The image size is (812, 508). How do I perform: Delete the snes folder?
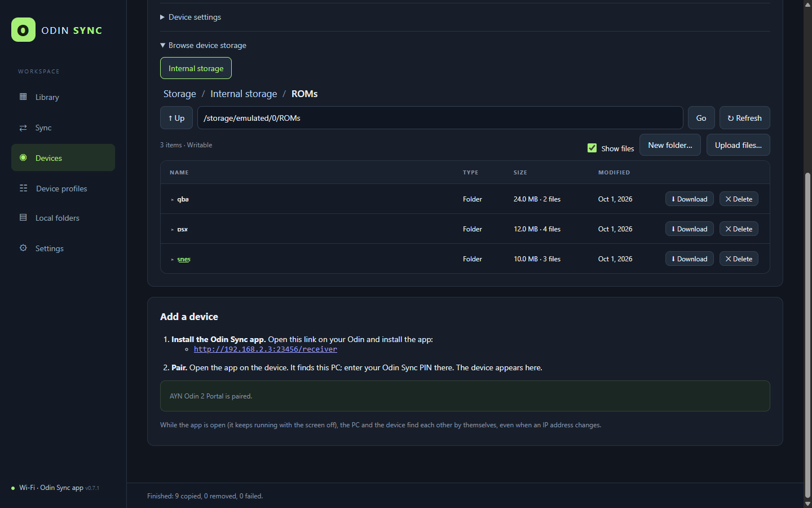pyautogui.click(x=739, y=259)
